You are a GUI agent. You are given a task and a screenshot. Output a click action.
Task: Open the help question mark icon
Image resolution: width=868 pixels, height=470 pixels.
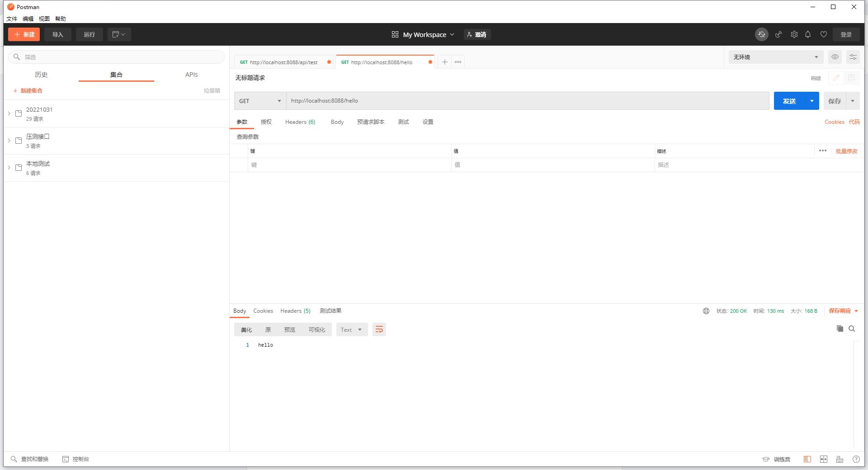[x=856, y=459]
